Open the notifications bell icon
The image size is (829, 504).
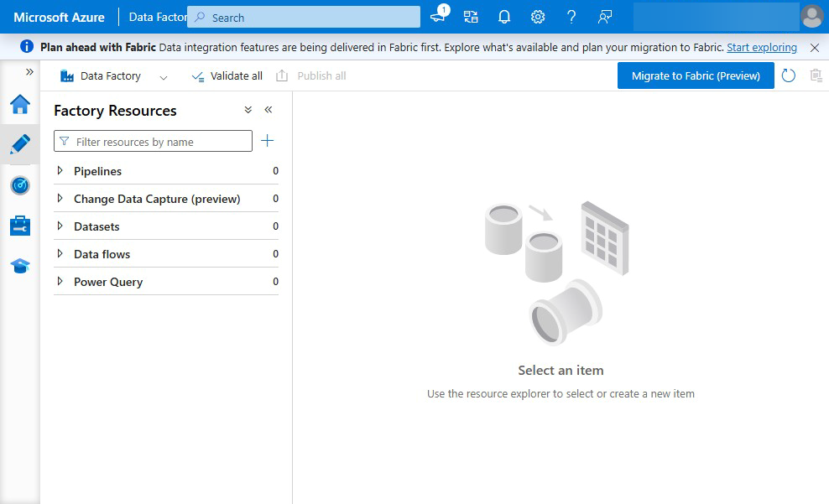click(504, 17)
